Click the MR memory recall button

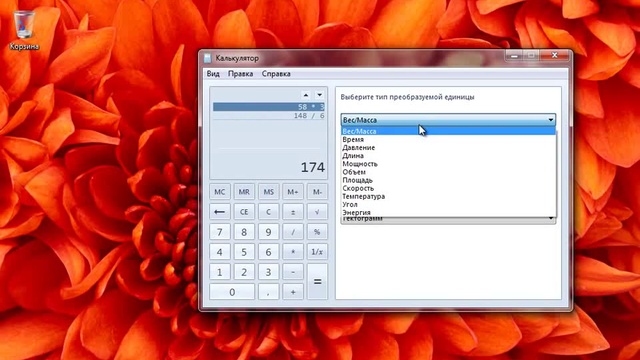(x=244, y=192)
